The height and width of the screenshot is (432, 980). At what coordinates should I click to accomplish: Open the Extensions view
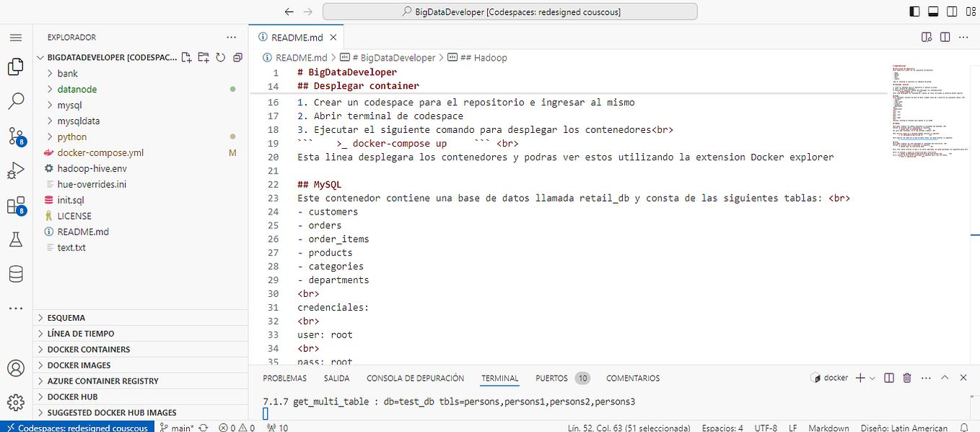(x=16, y=204)
